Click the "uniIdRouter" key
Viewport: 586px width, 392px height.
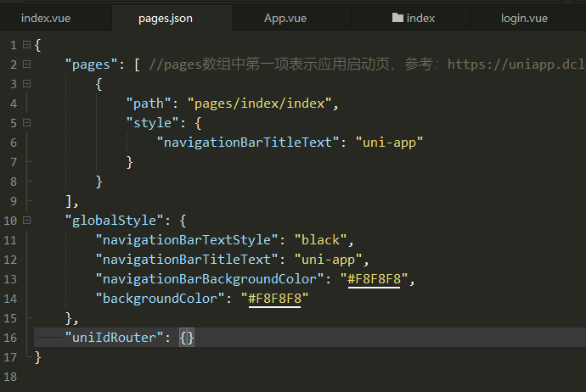[114, 338]
